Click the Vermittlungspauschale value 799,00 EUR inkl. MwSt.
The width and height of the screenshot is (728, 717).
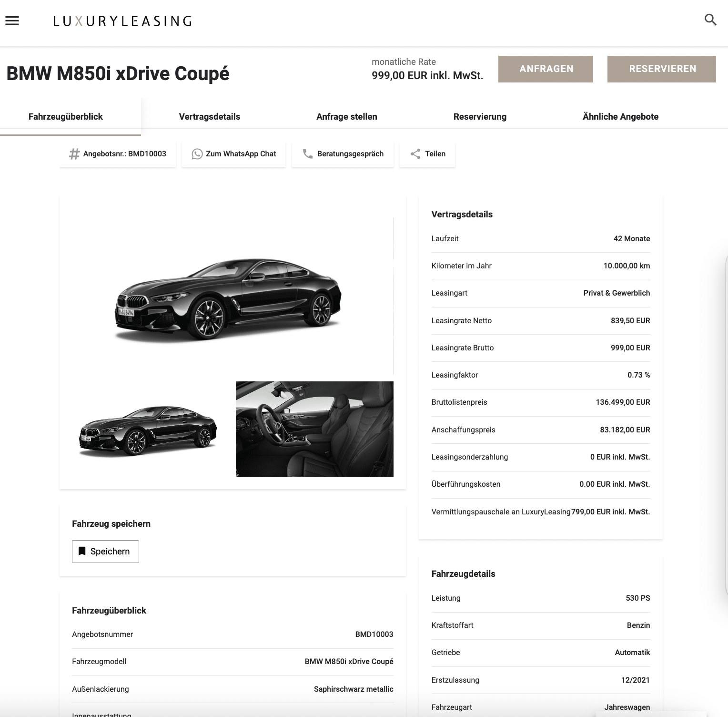tap(610, 512)
